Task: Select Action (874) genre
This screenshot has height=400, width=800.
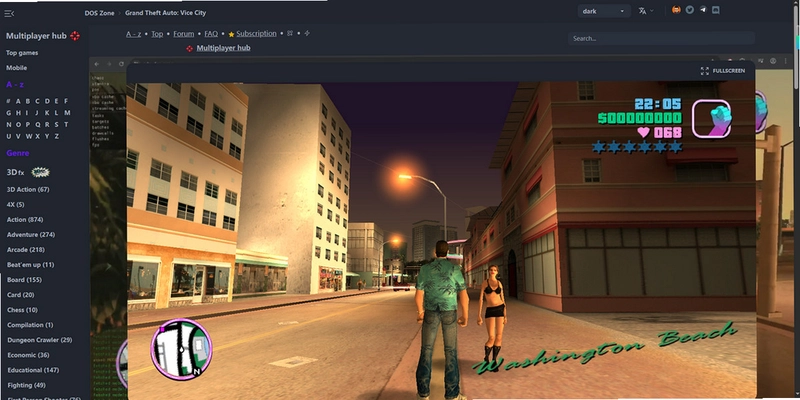Action: pyautogui.click(x=25, y=219)
